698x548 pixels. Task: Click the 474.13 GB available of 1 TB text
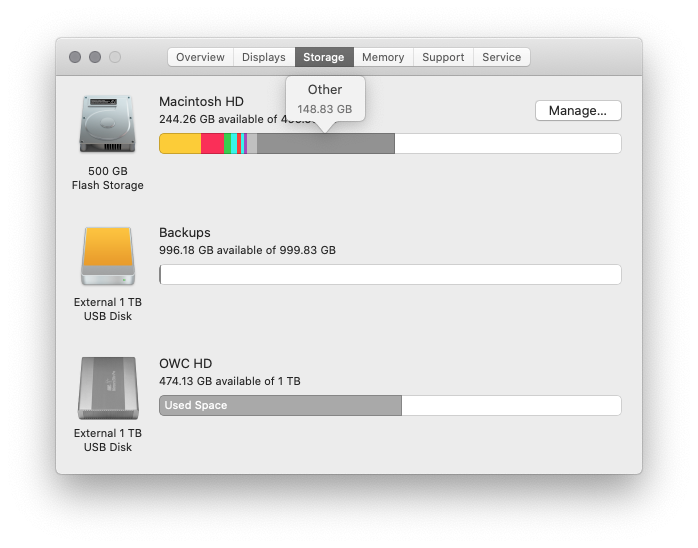(x=230, y=381)
